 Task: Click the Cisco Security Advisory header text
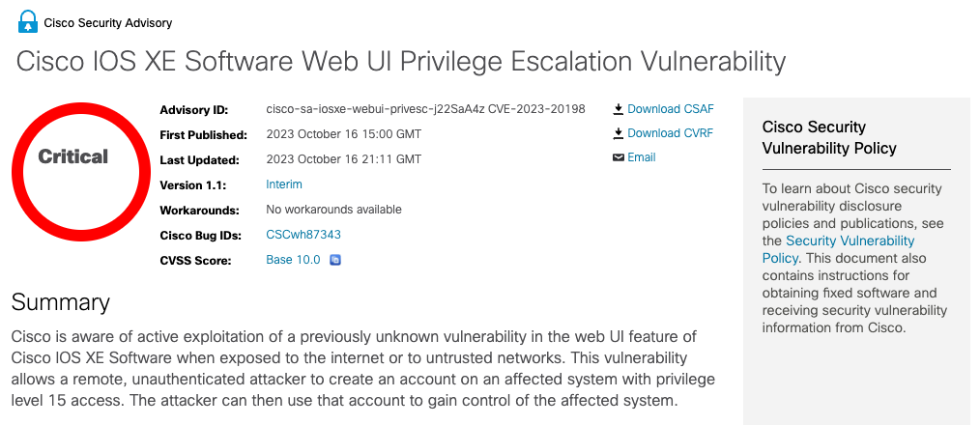click(x=107, y=23)
